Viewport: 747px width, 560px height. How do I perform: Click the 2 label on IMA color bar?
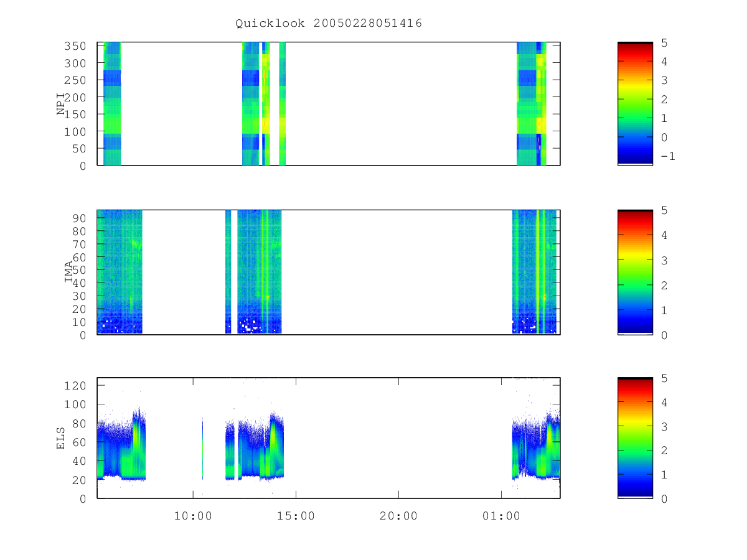[x=665, y=285]
